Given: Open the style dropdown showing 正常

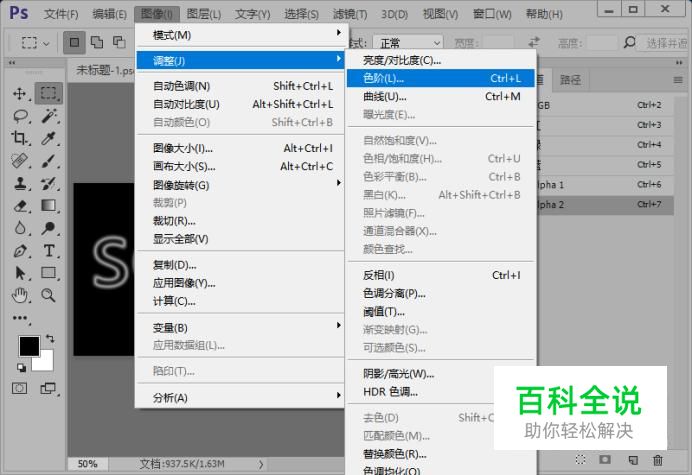Looking at the screenshot, I should coord(408,43).
